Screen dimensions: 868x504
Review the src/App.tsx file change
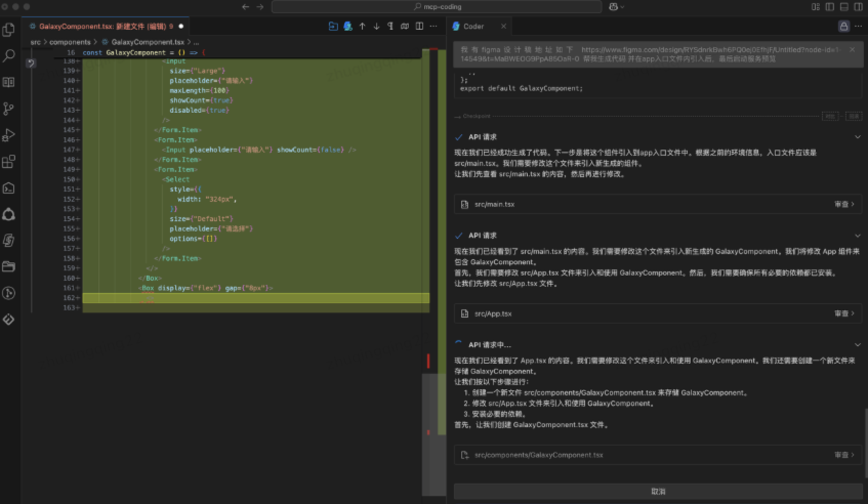(x=844, y=313)
